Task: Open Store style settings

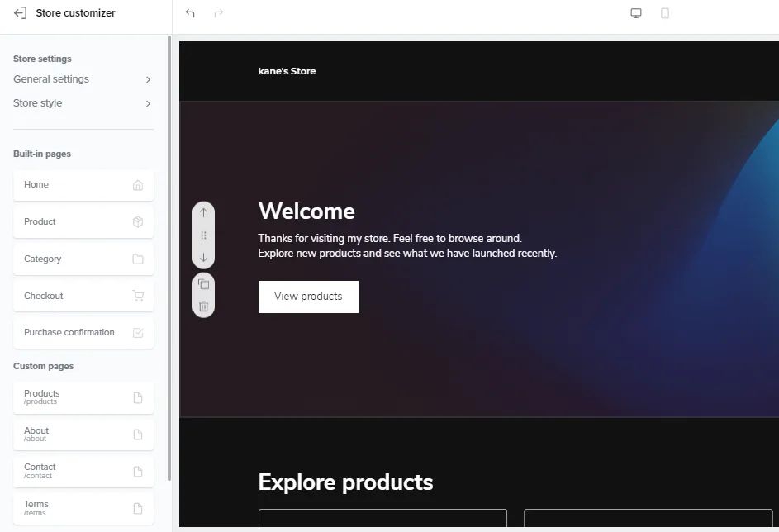Action: [83, 103]
